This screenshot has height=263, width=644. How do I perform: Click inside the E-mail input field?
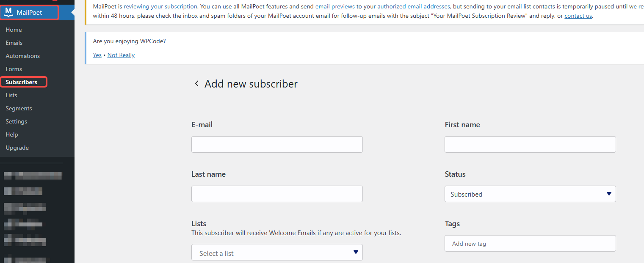[277, 144]
